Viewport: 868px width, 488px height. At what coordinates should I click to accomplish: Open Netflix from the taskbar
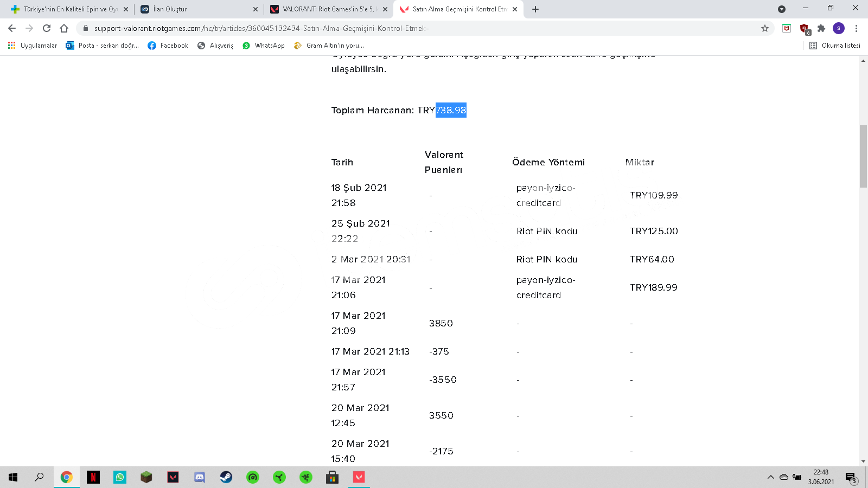click(93, 477)
